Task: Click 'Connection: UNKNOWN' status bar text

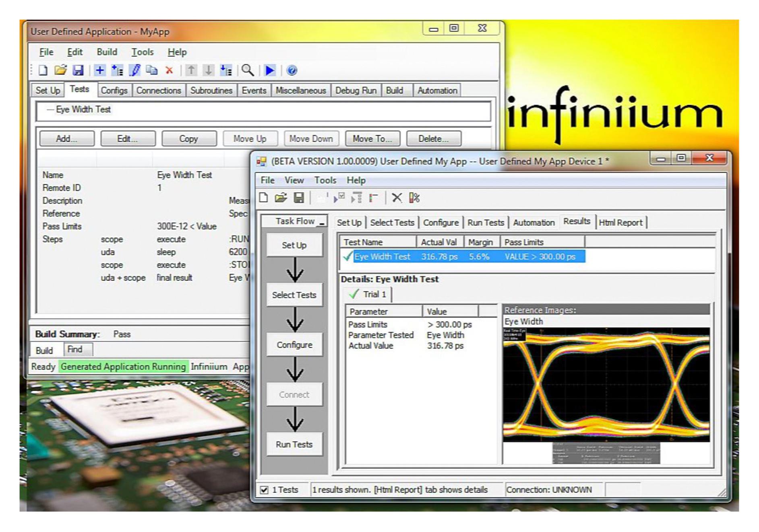Action: [549, 490]
